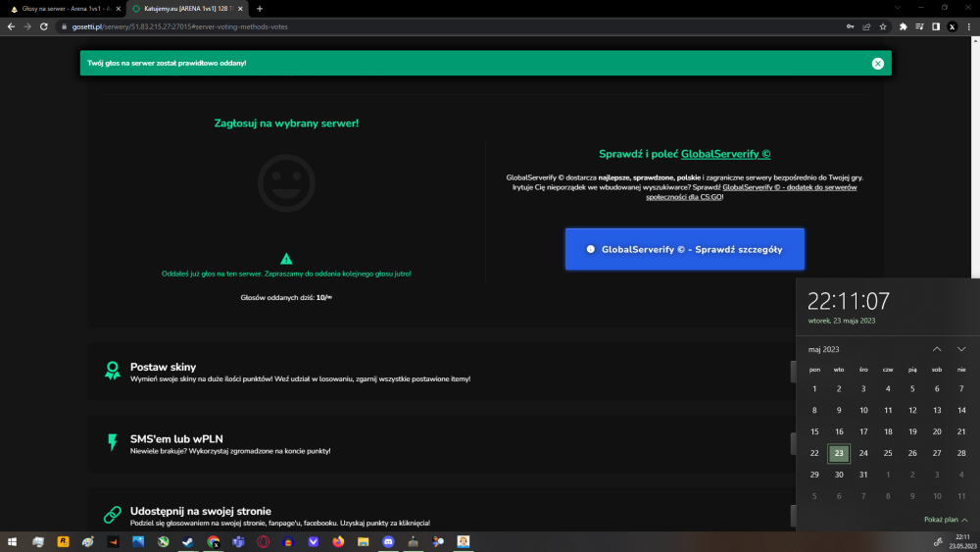
Task: Open Discord from taskbar
Action: pyautogui.click(x=388, y=542)
